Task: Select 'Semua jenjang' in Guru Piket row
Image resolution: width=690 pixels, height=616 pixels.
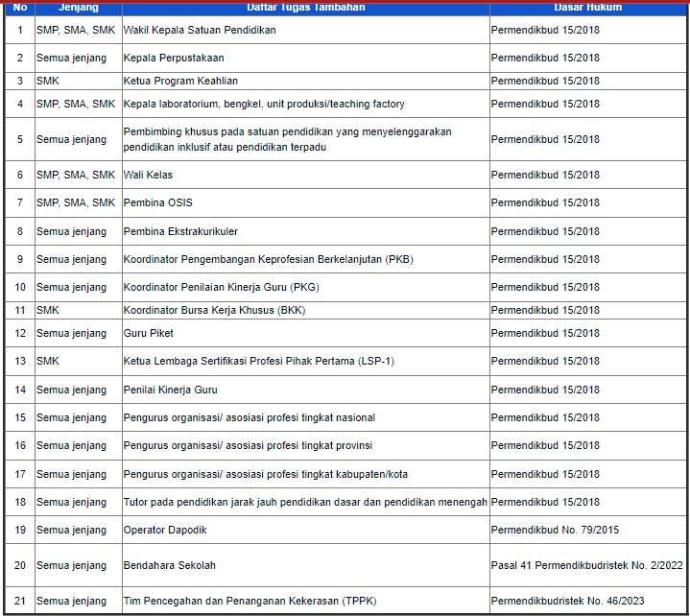Action: [x=79, y=333]
